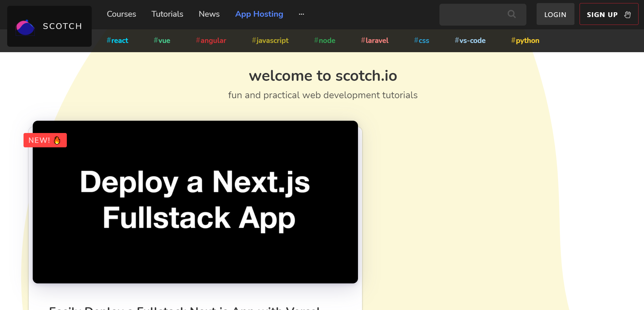
Task: Select the #python tag
Action: point(525,40)
